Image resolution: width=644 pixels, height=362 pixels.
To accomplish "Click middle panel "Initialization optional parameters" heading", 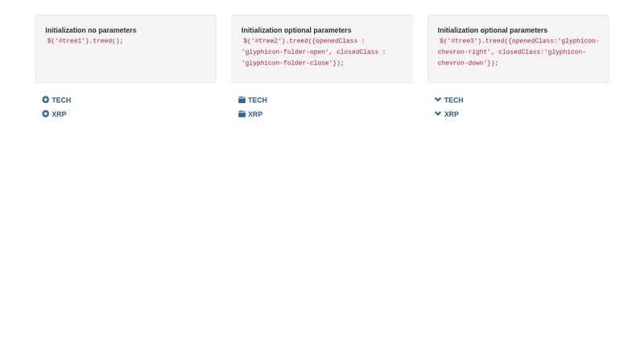I will pyautogui.click(x=296, y=31).
